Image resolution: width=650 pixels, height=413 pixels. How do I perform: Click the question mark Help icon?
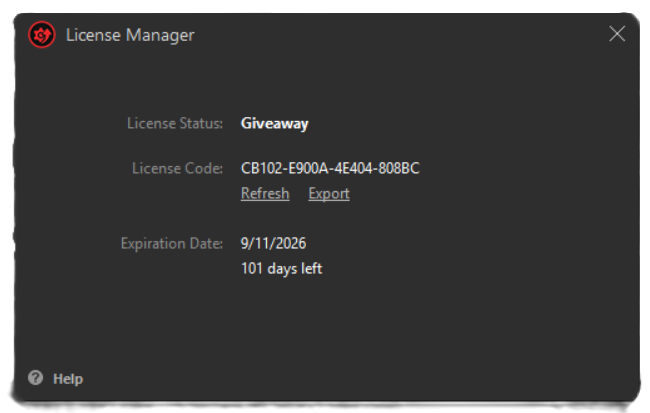click(36, 378)
